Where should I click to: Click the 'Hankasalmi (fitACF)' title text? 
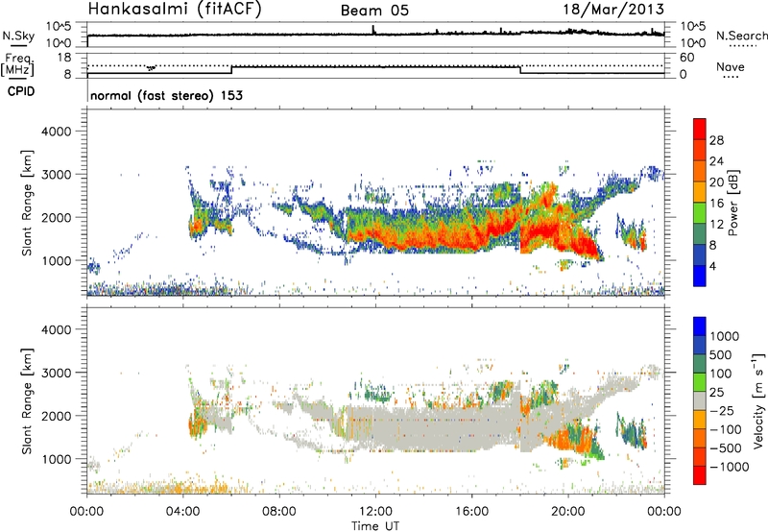(x=175, y=10)
